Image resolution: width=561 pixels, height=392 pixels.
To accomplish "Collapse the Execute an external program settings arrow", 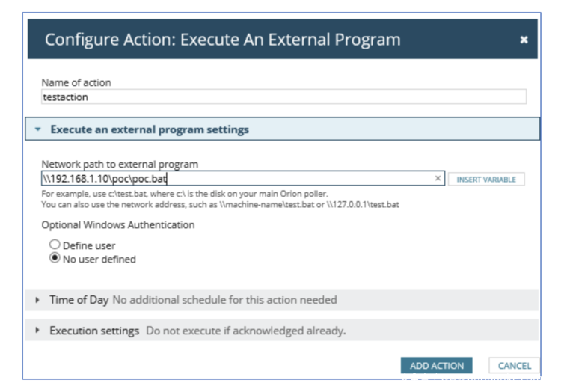I will [x=38, y=129].
